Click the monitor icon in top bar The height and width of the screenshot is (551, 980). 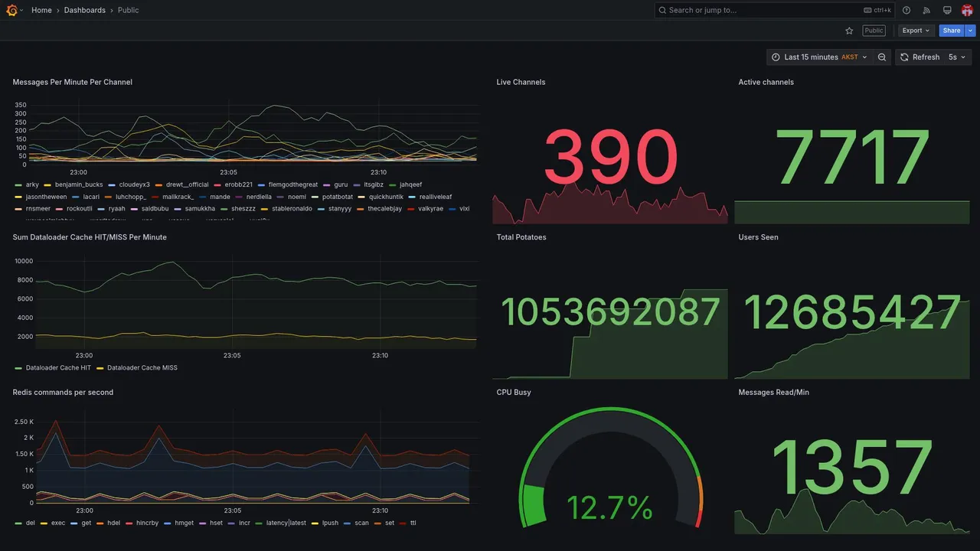[x=947, y=10]
